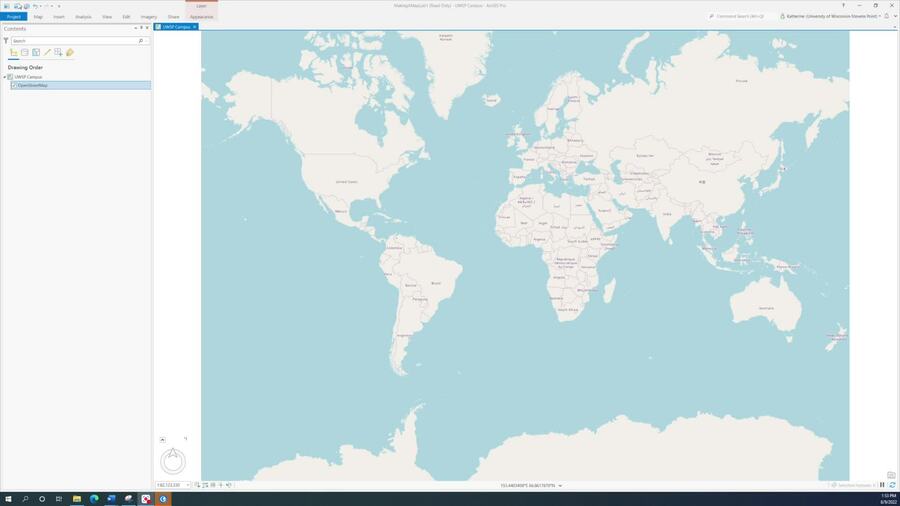Open the map scale dropdown
The image size is (900, 506).
coord(188,485)
